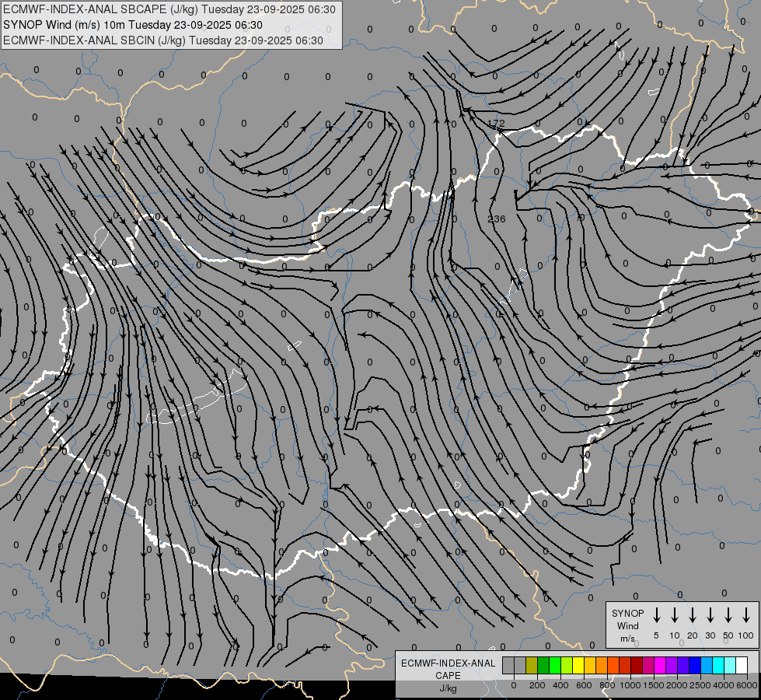The height and width of the screenshot is (700, 761).
Task: Click the 2500 tick label on CAPE scale
Action: point(700,685)
